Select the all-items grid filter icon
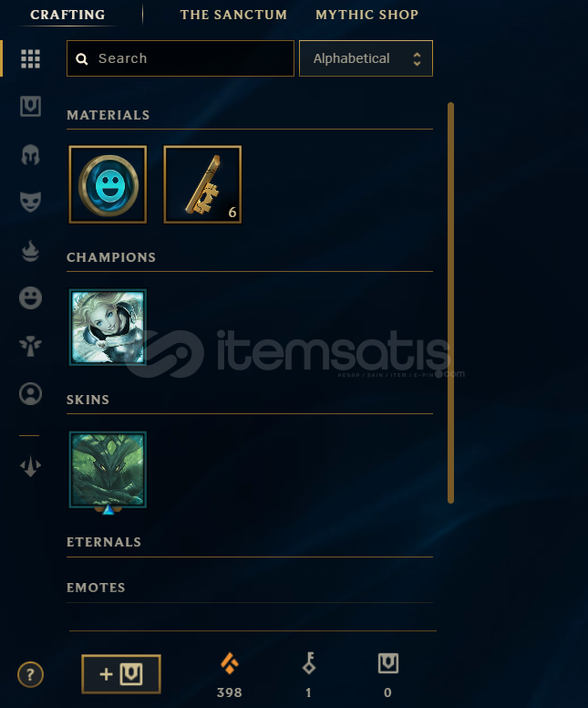The width and height of the screenshot is (588, 708). 30,58
